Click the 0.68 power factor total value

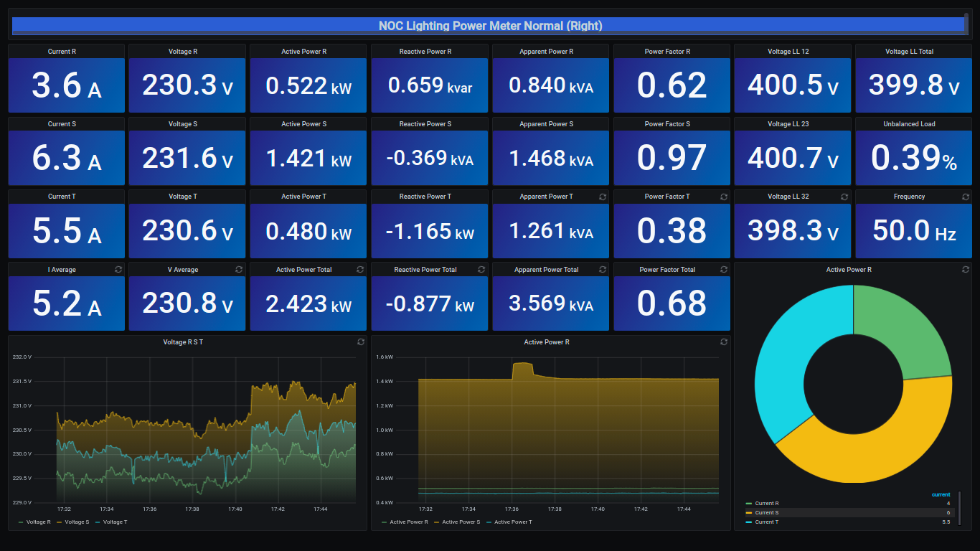point(672,303)
